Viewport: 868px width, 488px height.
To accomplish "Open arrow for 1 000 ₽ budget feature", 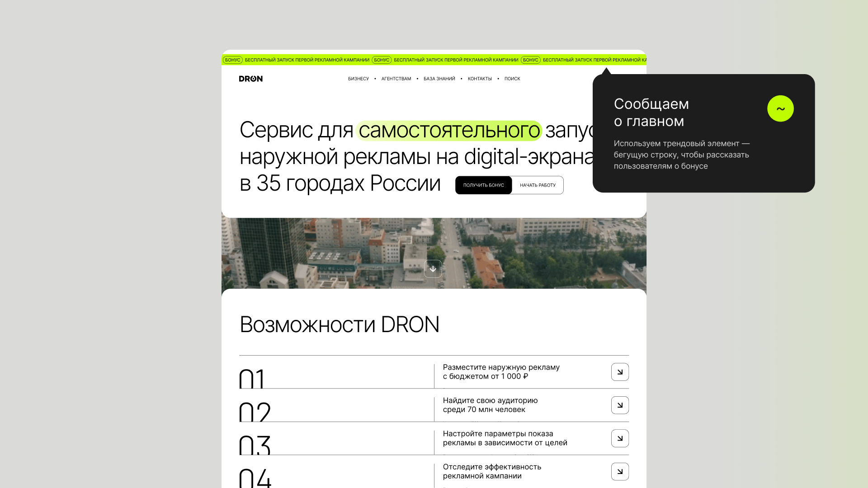I will [x=620, y=372].
